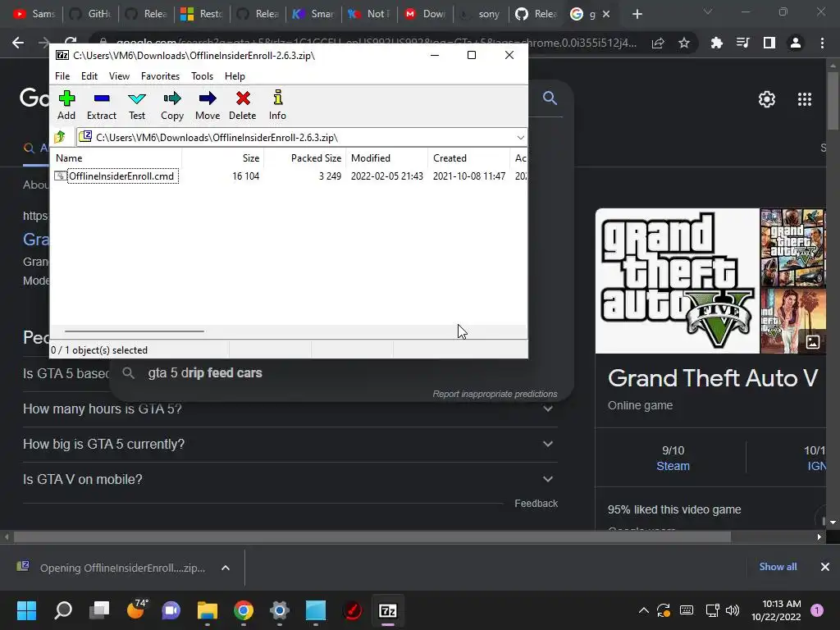This screenshot has height=630, width=840.
Task: Toggle Chrome side panel
Action: [x=769, y=43]
